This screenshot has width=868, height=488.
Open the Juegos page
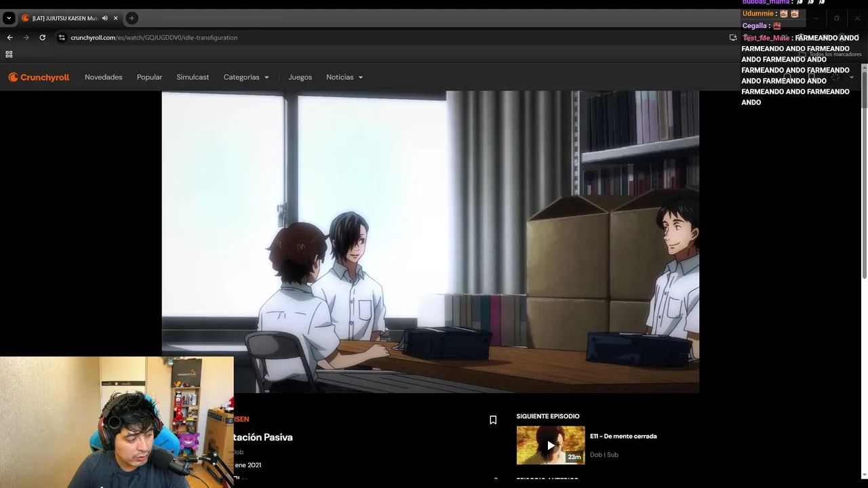(300, 77)
